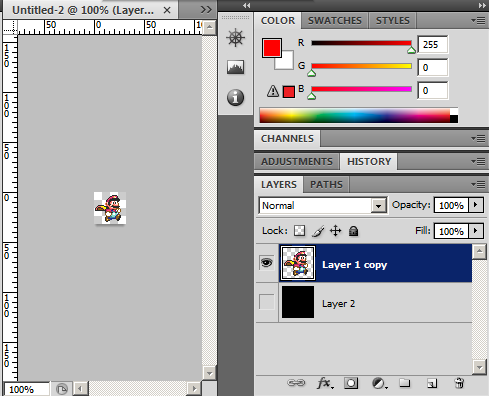Image resolution: width=489 pixels, height=396 pixels.
Task: Click the ruler origin corner box
Action: click(x=10, y=27)
